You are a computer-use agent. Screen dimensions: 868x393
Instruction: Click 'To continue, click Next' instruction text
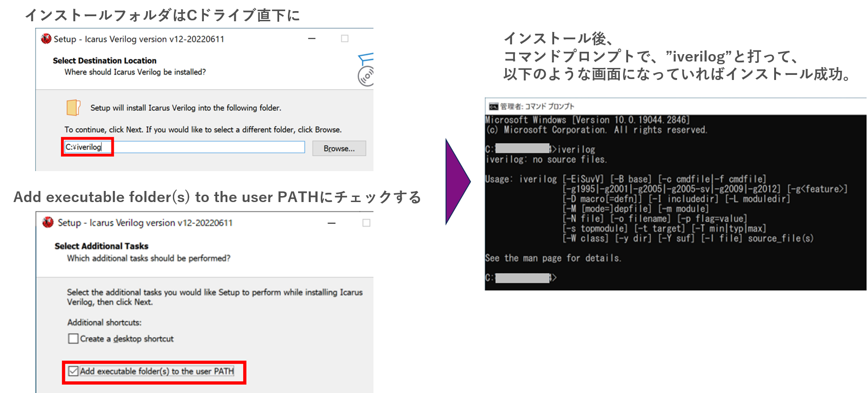(203, 129)
